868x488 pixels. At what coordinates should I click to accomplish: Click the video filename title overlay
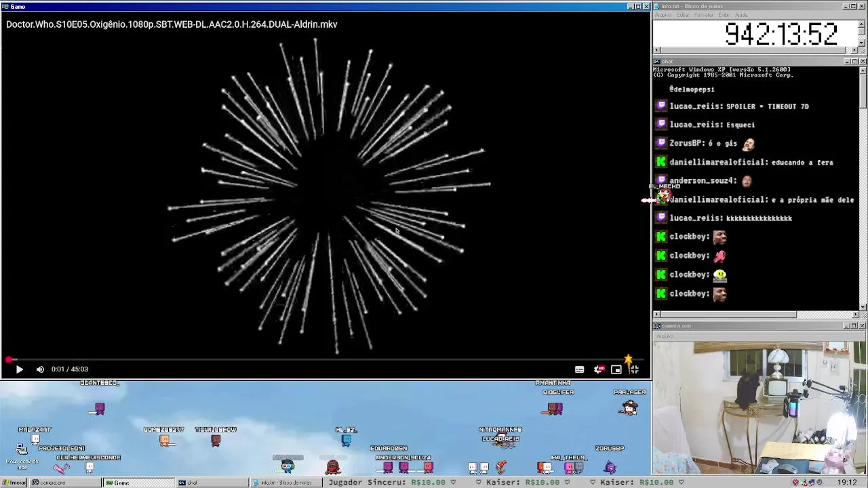click(172, 24)
